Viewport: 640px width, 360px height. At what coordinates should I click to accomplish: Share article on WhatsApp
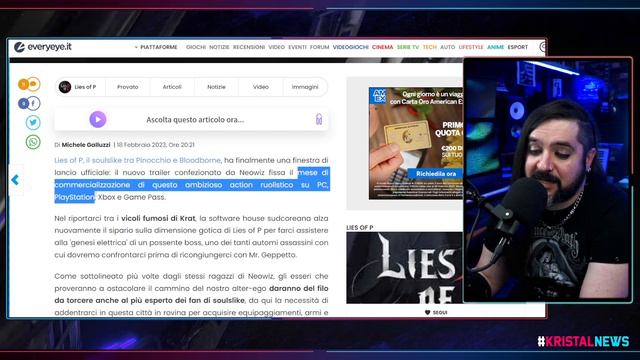[33, 142]
